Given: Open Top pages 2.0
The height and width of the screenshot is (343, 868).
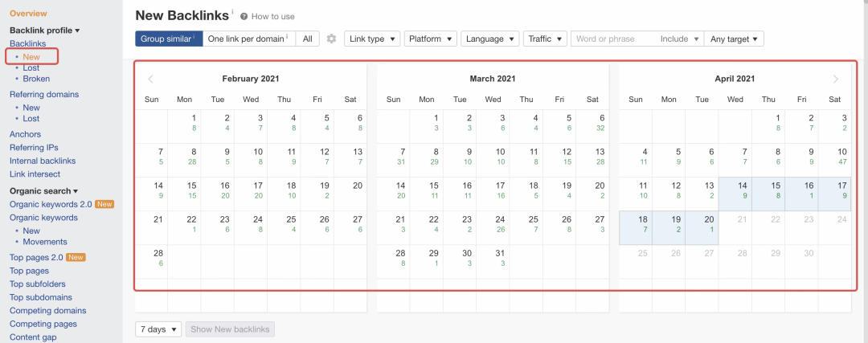Looking at the screenshot, I should point(36,257).
